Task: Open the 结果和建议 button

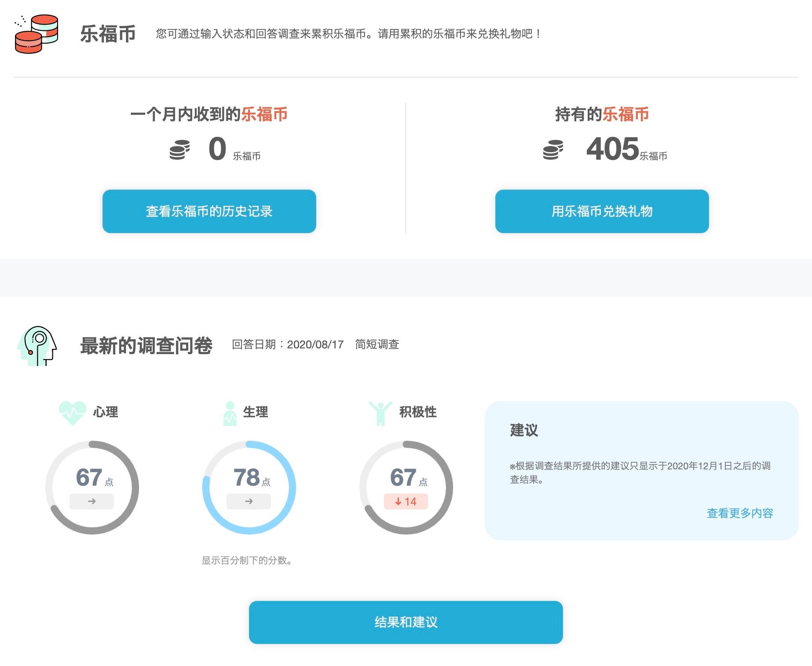Action: pyautogui.click(x=406, y=622)
